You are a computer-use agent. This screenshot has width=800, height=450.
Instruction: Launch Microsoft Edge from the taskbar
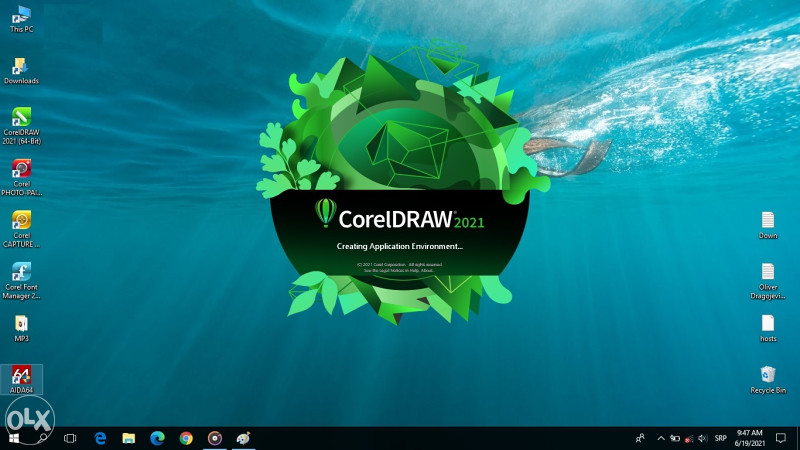157,438
